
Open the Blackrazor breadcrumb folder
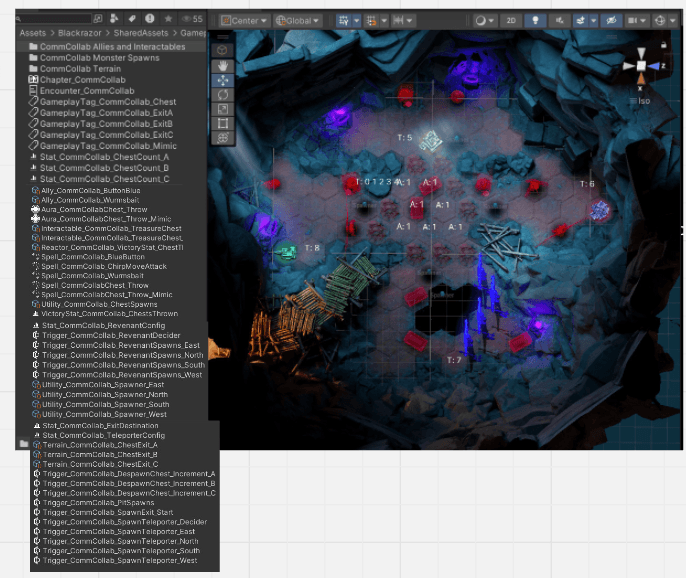[x=79, y=33]
